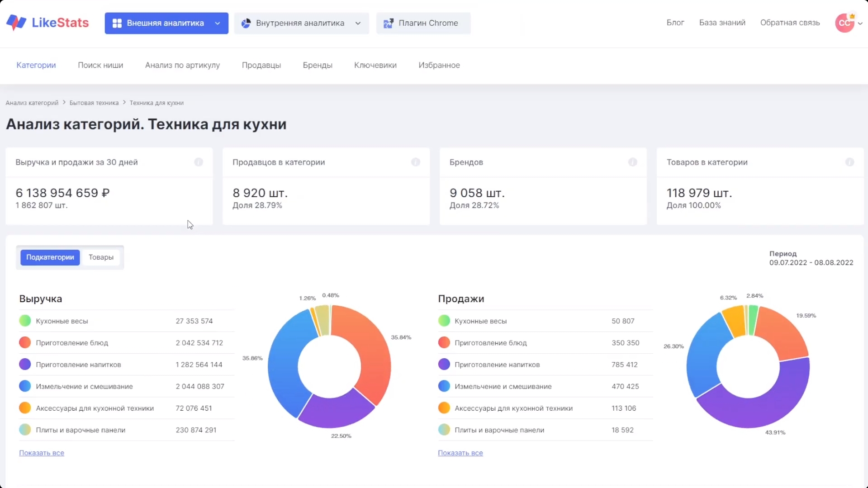868x488 pixels.
Task: Click Кухонные весы green swatch in Выручка
Action: [25, 321]
